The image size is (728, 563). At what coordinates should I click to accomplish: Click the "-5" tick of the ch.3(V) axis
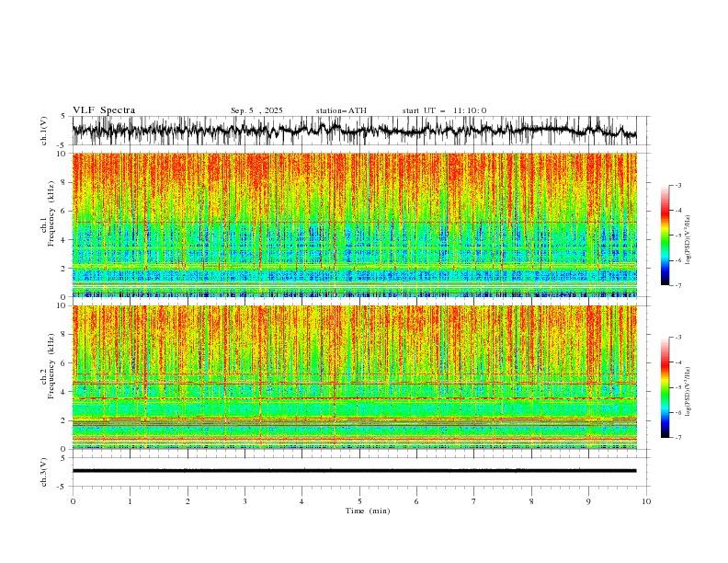click(63, 487)
